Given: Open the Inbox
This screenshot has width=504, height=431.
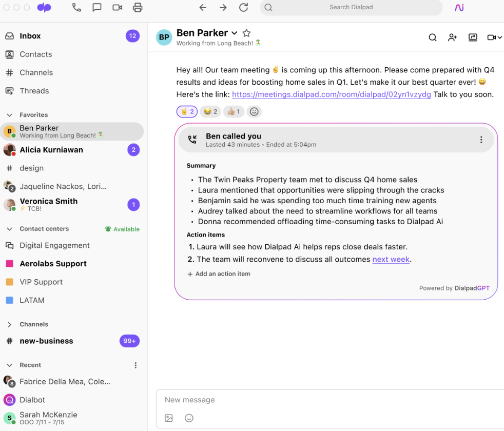Looking at the screenshot, I should (30, 36).
